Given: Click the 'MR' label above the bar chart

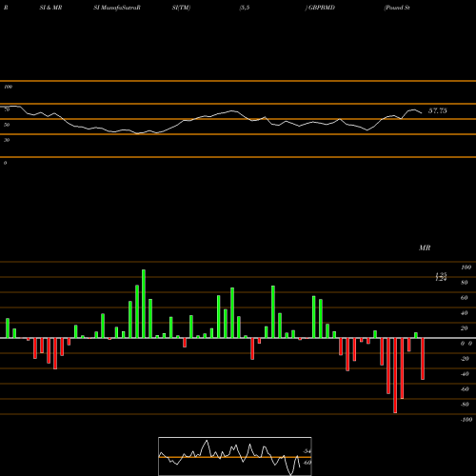Looking at the screenshot, I should point(425,248).
